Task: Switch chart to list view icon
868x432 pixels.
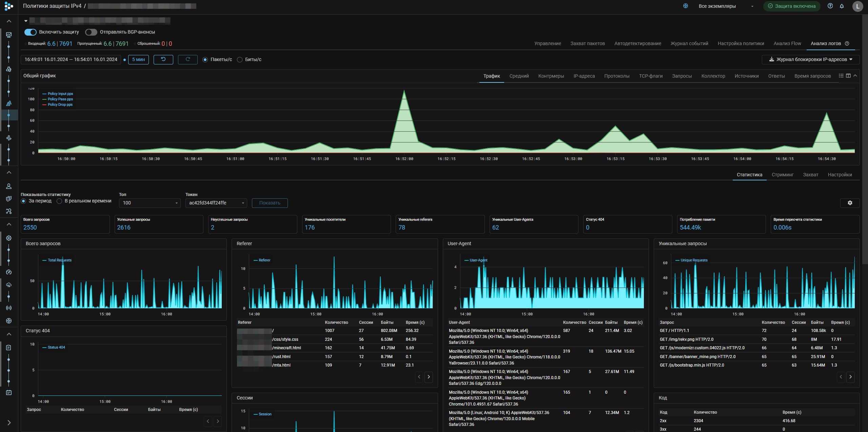Action: [841, 76]
